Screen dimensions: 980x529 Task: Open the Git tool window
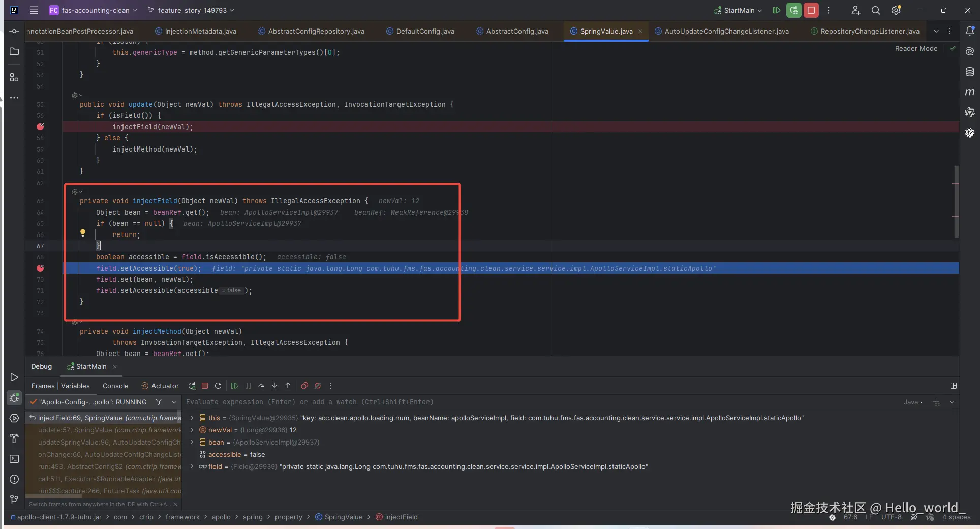(14, 499)
